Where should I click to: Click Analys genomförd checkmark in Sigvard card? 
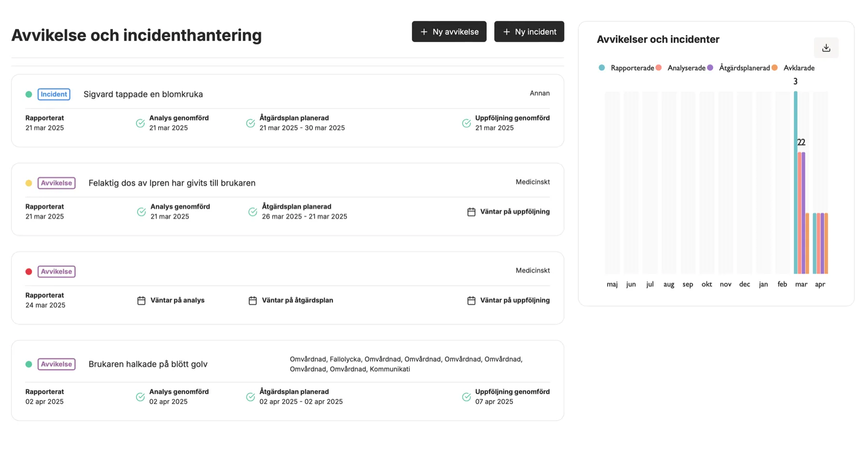point(140,123)
